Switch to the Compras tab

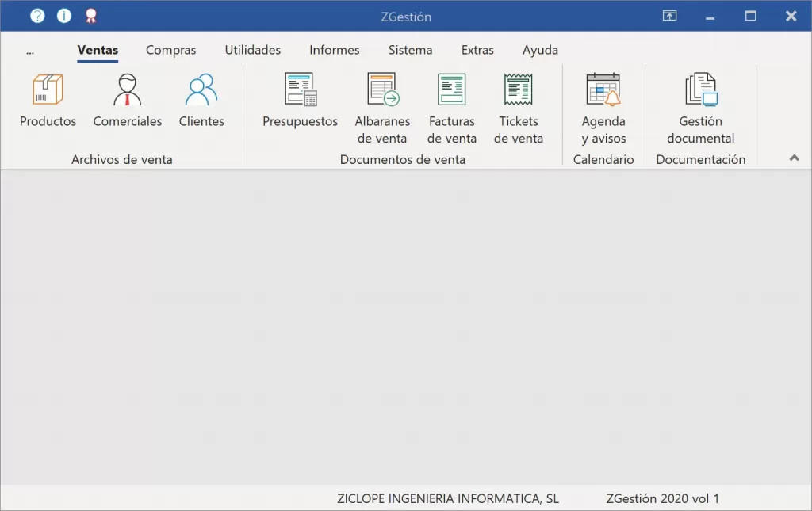pos(171,50)
